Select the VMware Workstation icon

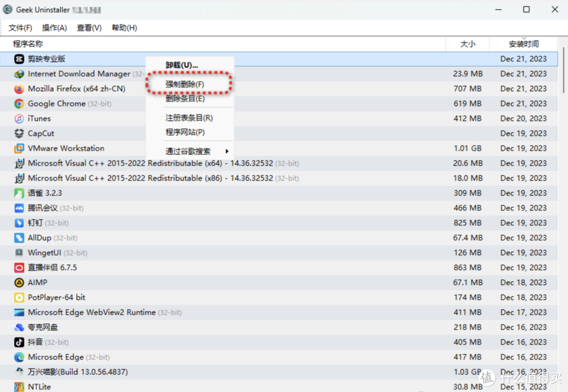pos(19,148)
